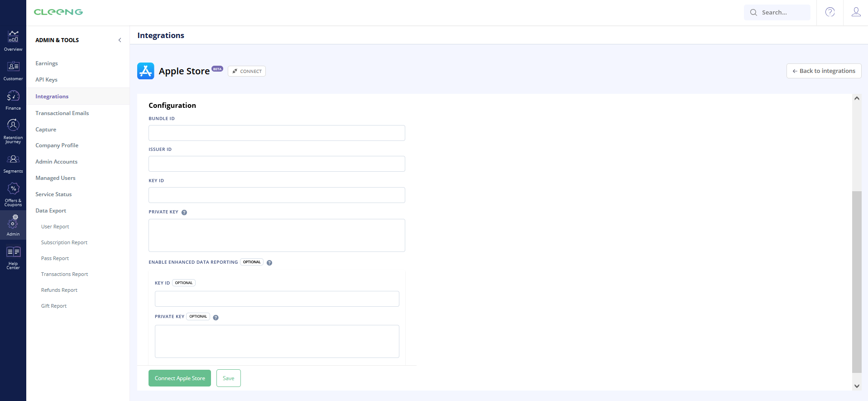Open the Overview section in sidebar
The image size is (868, 401).
[13, 41]
